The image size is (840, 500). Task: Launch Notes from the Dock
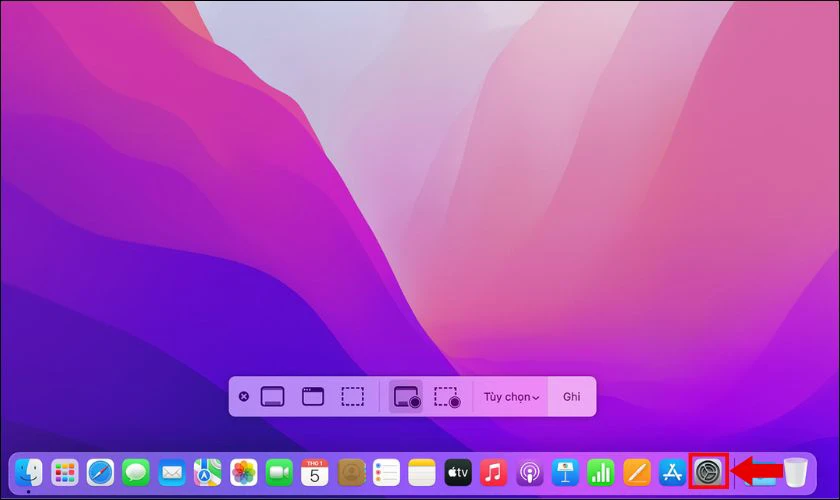(x=422, y=473)
